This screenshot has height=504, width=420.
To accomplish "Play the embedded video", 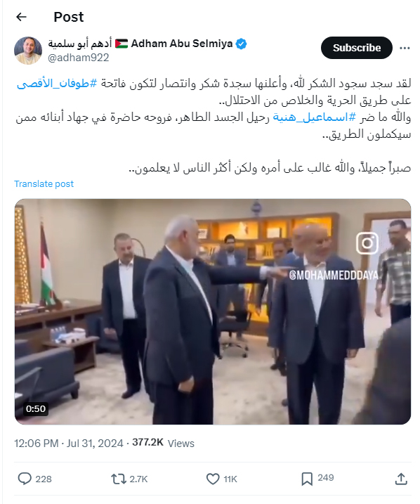I will pyautogui.click(x=213, y=311).
